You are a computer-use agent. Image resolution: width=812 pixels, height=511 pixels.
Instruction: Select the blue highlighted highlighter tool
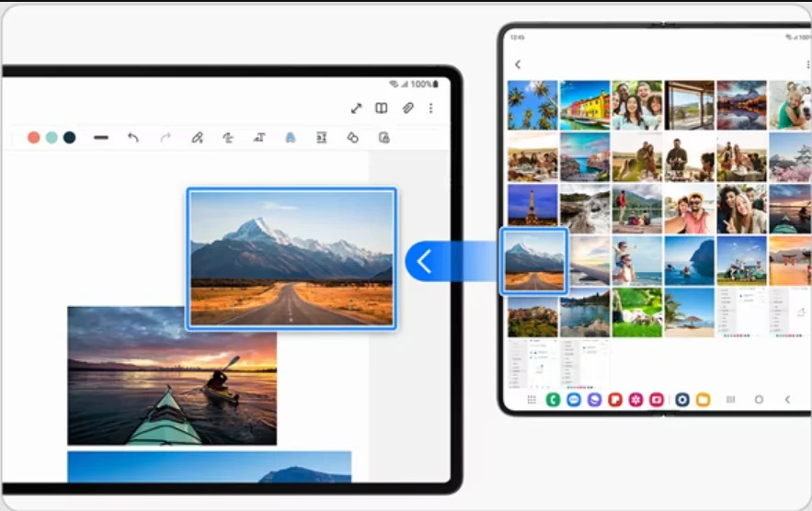point(291,138)
